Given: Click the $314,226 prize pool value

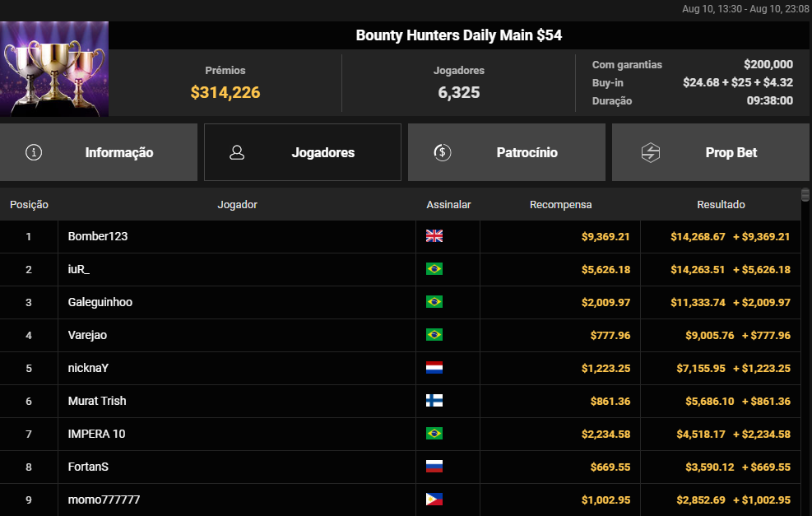Looking at the screenshot, I should tap(225, 92).
